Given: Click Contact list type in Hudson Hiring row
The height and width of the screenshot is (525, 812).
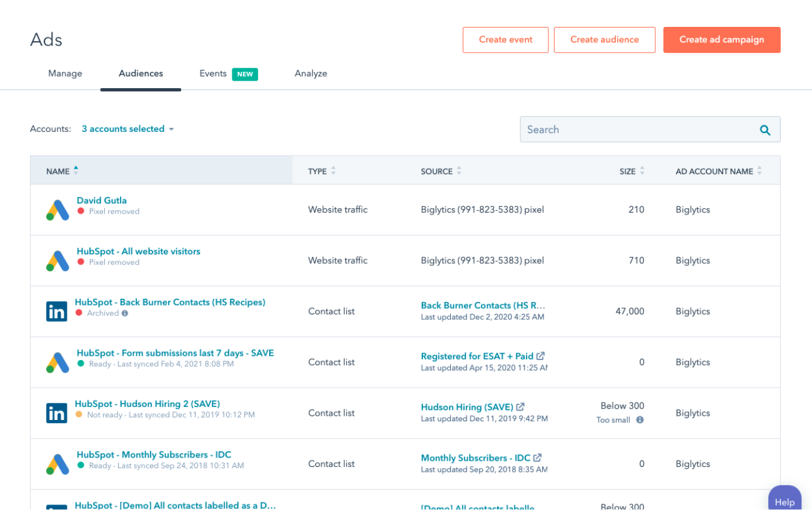Looking at the screenshot, I should coord(331,412).
